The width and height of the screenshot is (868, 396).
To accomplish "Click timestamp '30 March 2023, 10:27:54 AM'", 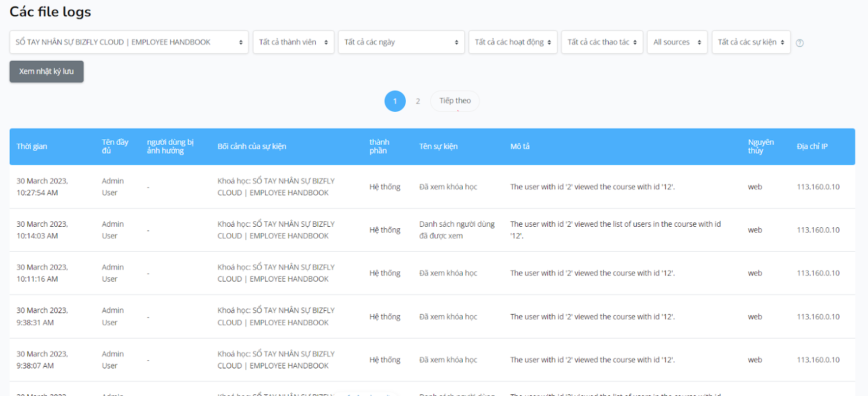I will point(42,187).
